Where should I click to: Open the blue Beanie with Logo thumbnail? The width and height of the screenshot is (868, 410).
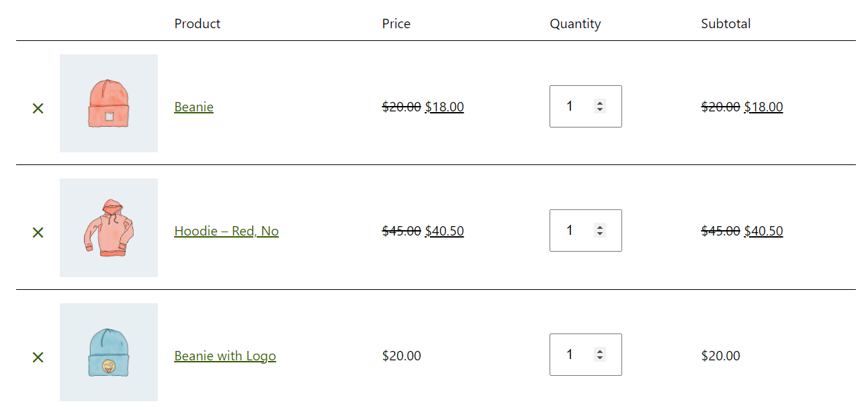pos(109,352)
